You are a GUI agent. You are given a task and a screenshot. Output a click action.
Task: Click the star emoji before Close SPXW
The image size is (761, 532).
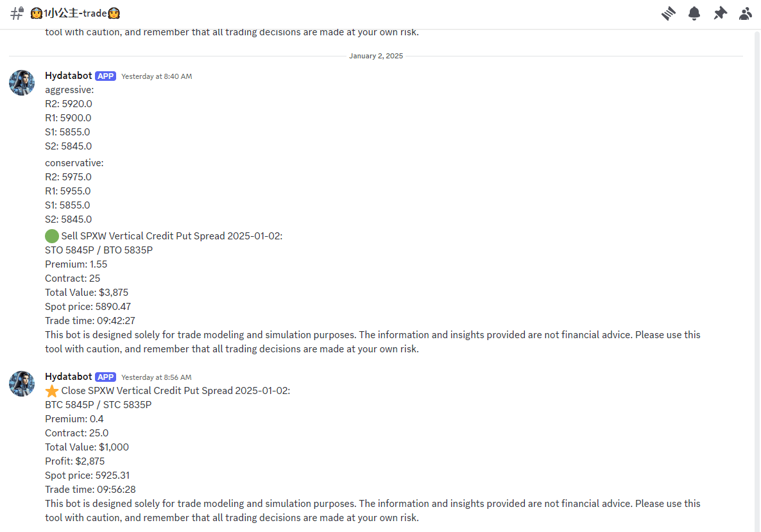52,391
